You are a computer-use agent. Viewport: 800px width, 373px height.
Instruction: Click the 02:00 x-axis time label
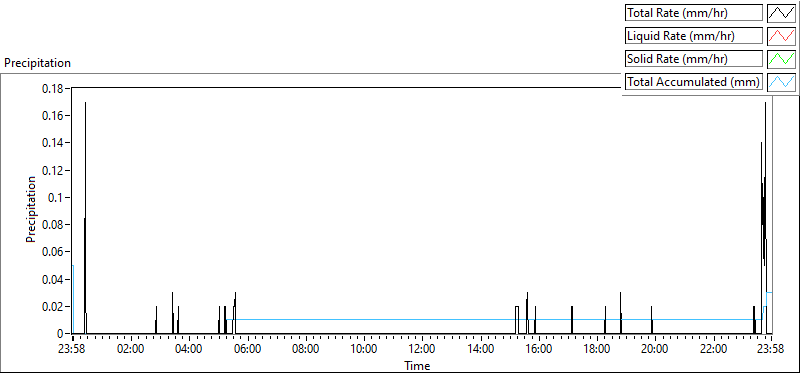click(x=131, y=350)
